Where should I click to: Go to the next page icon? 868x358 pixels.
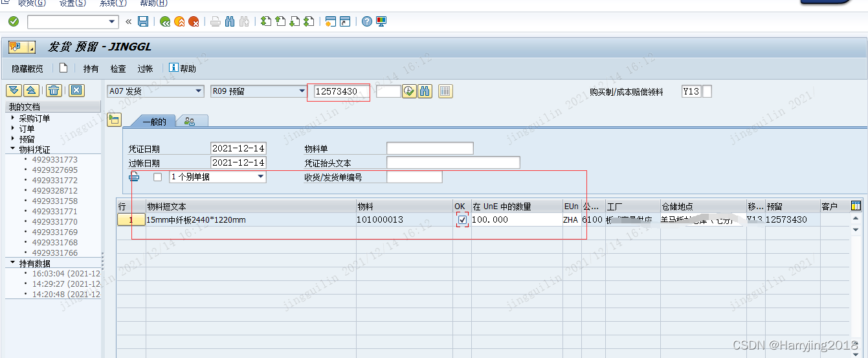coord(295,21)
